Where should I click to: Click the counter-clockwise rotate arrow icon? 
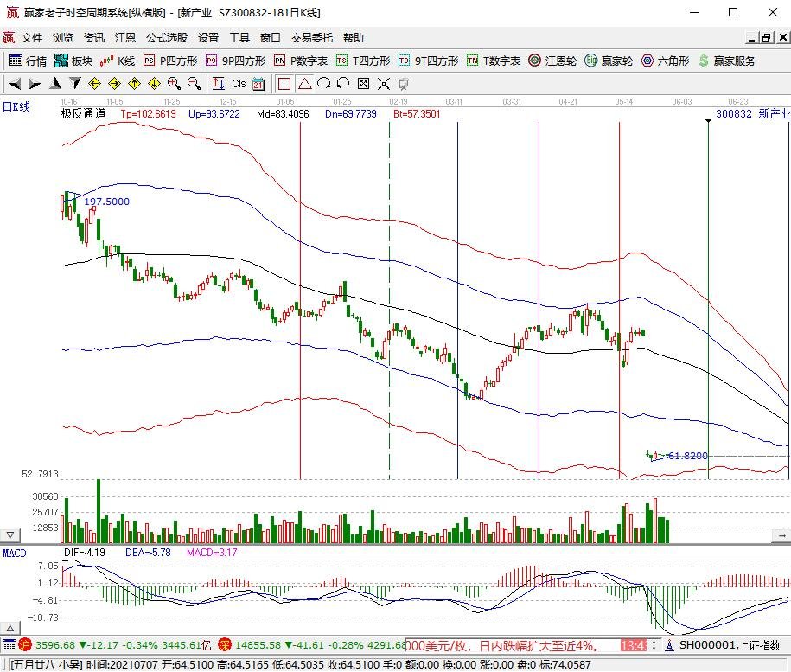click(343, 84)
